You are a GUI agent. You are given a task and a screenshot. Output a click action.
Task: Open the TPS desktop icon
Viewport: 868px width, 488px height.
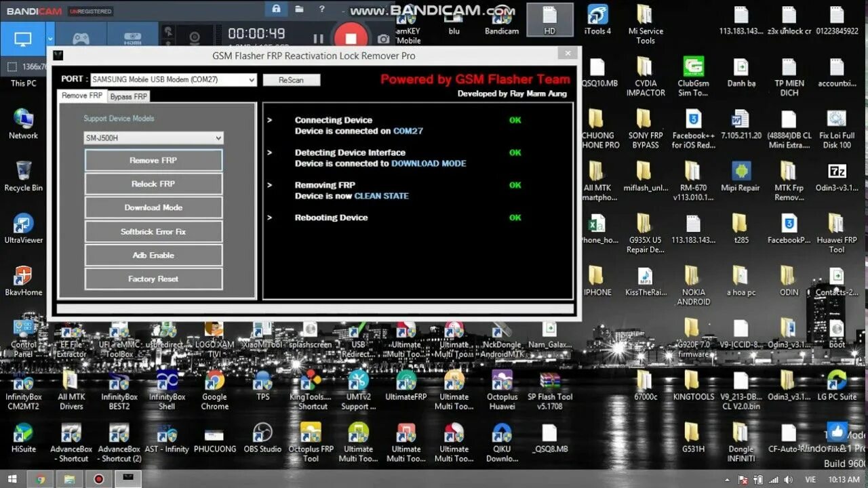coord(262,386)
